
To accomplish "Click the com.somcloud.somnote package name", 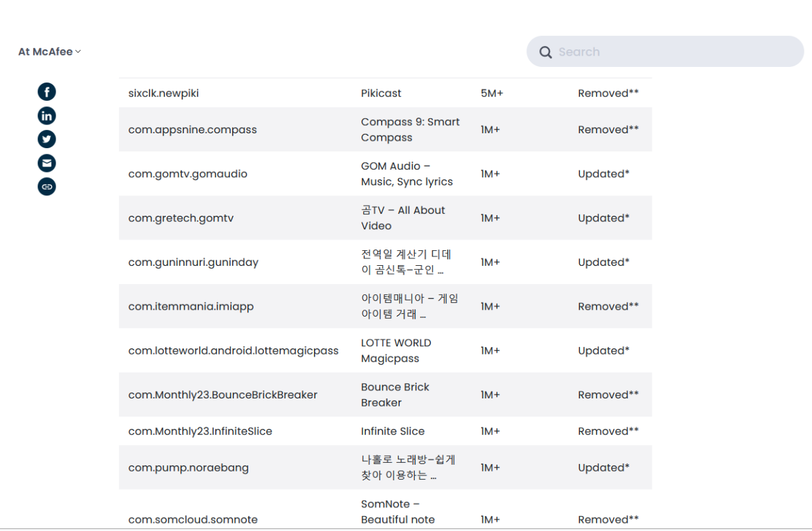I will click(x=193, y=520).
